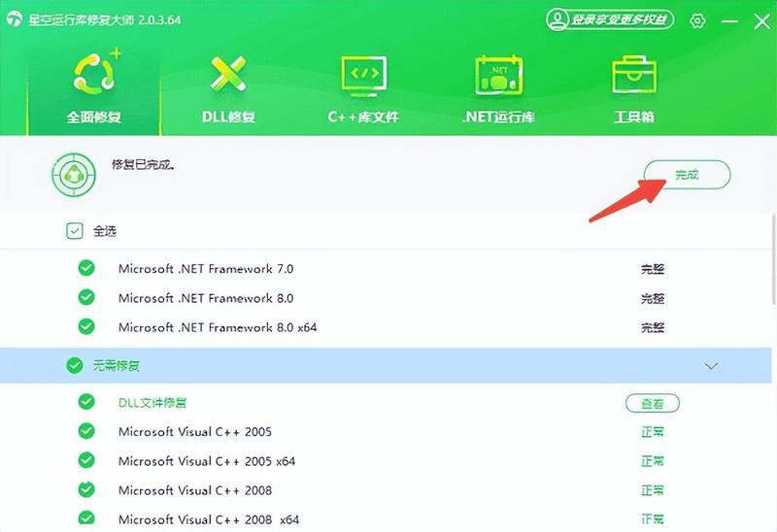The height and width of the screenshot is (532, 777).
Task: Click the circular radar scan status icon
Action: [74, 175]
